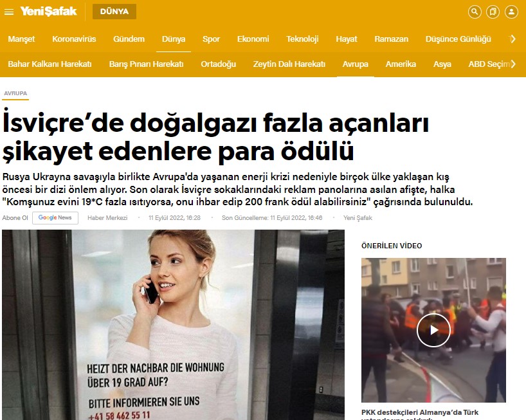Expand sub-navigation with right chevron
The width and height of the screenshot is (526, 420).
(x=513, y=64)
